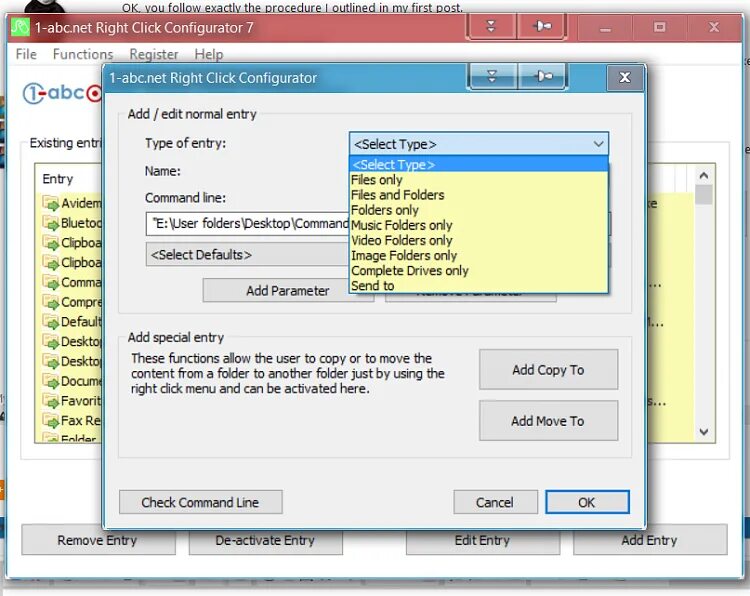Confirm the dialog with OK
750x596 pixels.
pyautogui.click(x=587, y=502)
